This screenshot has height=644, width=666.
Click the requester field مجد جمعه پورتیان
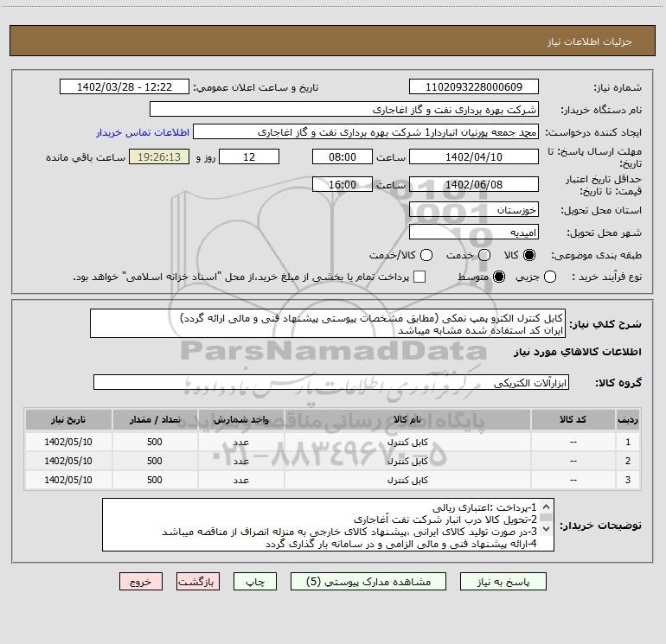tap(366, 132)
